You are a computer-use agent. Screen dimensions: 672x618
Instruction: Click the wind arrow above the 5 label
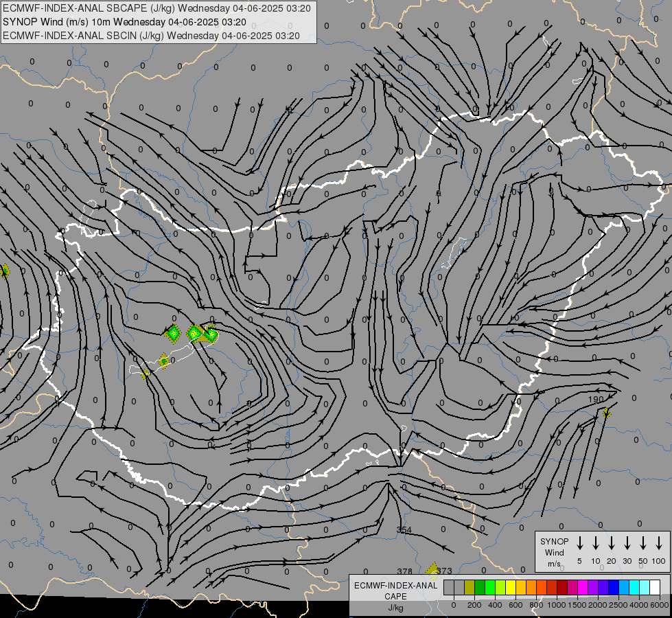click(580, 543)
